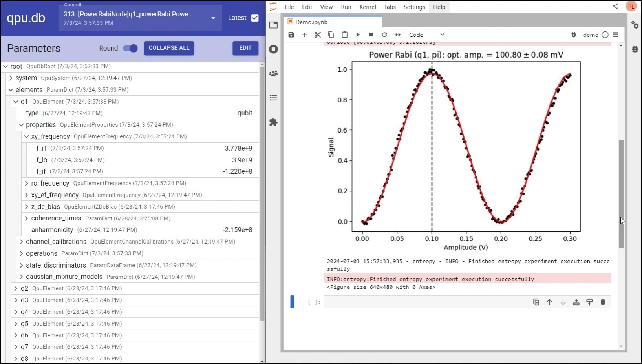The image size is (642, 364).
Task: Collapse the properties node
Action: click(x=21, y=125)
